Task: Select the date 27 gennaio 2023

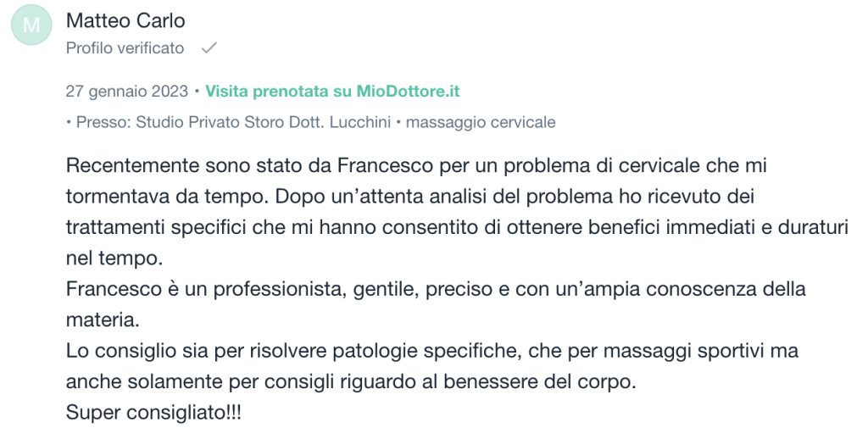Action: [126, 91]
